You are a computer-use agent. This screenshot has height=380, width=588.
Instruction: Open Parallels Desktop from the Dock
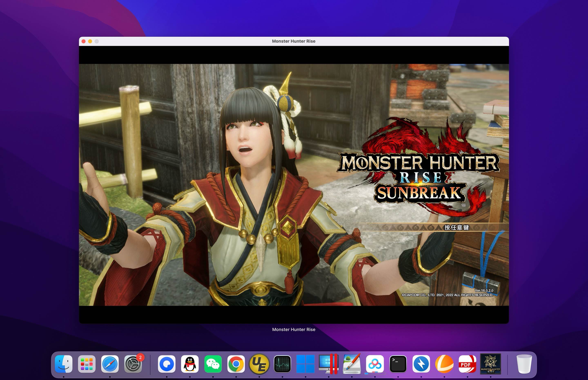coord(329,364)
